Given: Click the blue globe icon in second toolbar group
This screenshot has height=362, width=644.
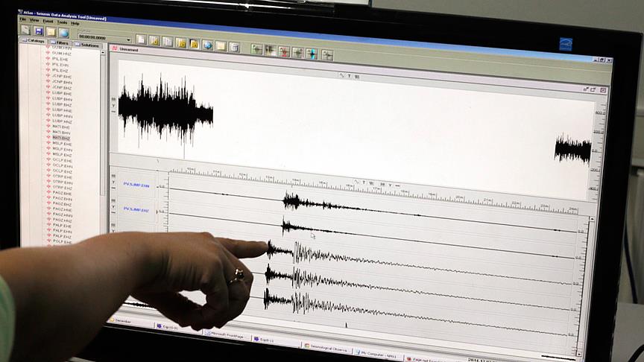Looking at the screenshot, I should click(207, 45).
